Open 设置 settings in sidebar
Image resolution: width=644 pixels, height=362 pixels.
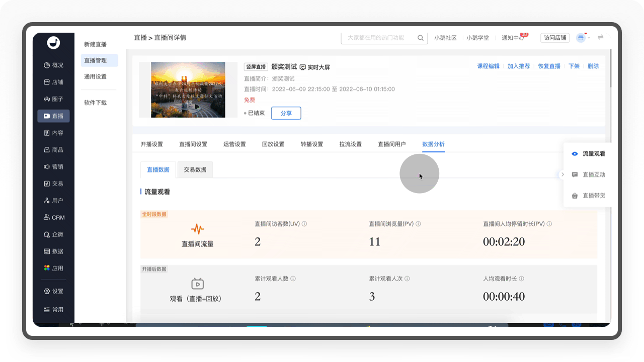pyautogui.click(x=53, y=291)
